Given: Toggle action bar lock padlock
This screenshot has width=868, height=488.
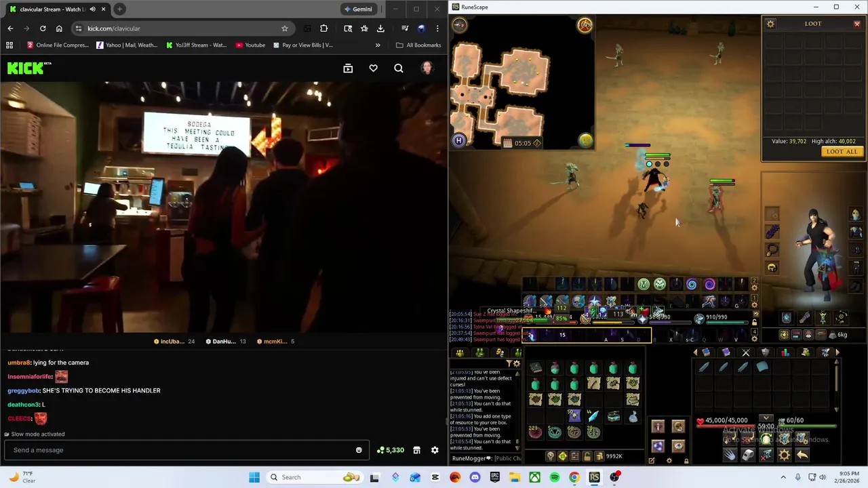Looking at the screenshot, I should pyautogui.click(x=754, y=322).
